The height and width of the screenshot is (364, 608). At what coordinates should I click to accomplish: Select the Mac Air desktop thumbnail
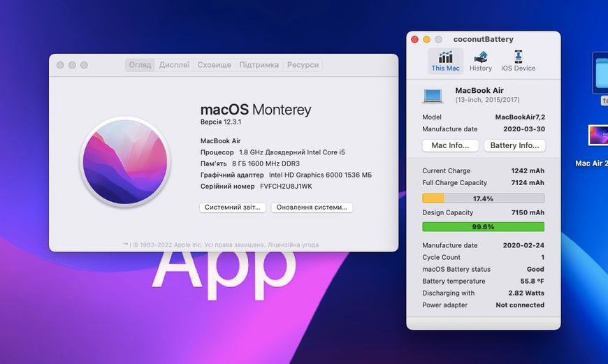[598, 136]
